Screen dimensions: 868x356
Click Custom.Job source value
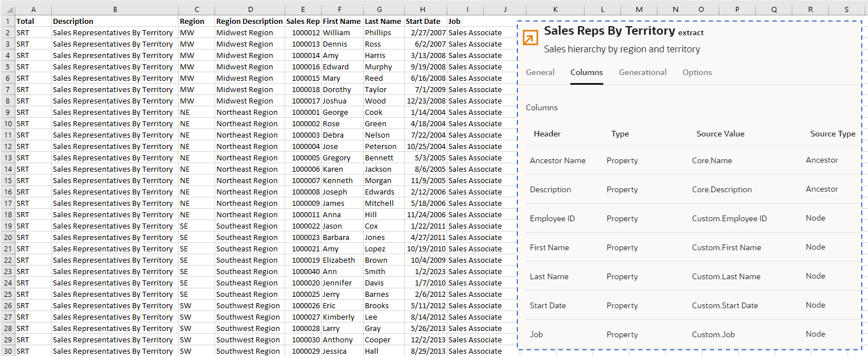[x=713, y=334]
